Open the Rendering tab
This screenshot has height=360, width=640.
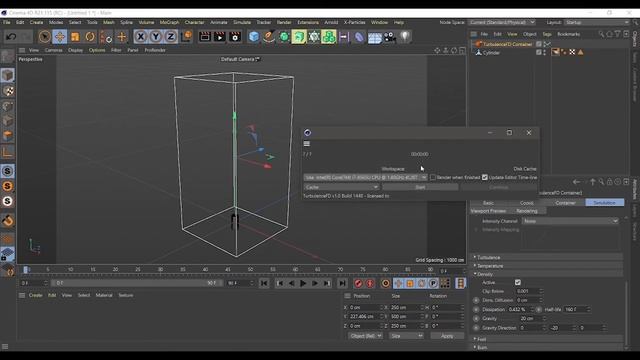tap(527, 211)
